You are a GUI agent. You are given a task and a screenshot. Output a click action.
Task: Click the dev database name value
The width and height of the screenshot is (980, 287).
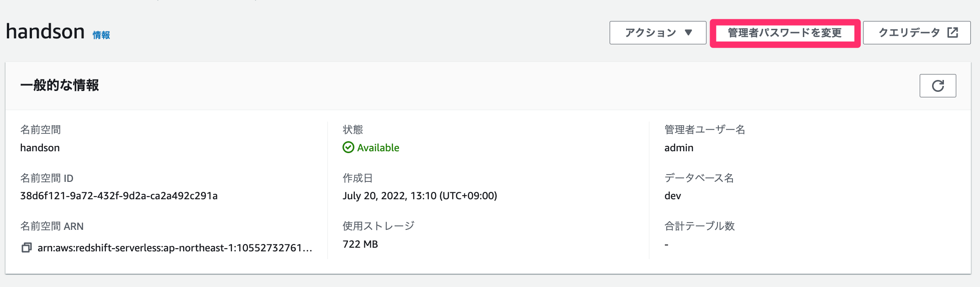(x=673, y=196)
